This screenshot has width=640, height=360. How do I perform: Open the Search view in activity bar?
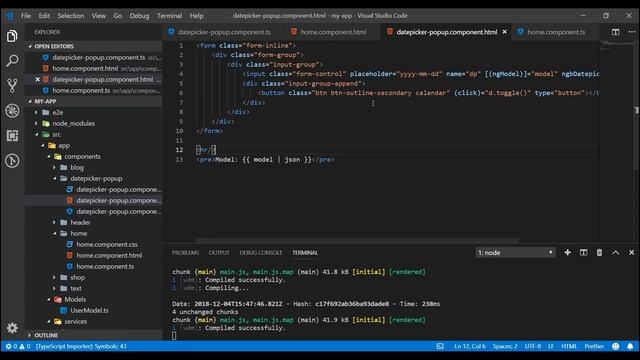click(x=12, y=61)
